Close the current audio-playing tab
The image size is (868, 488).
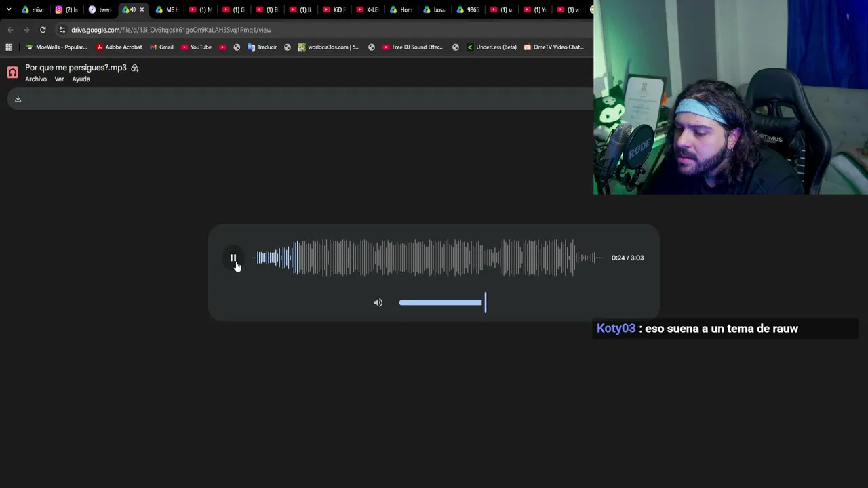click(x=142, y=9)
